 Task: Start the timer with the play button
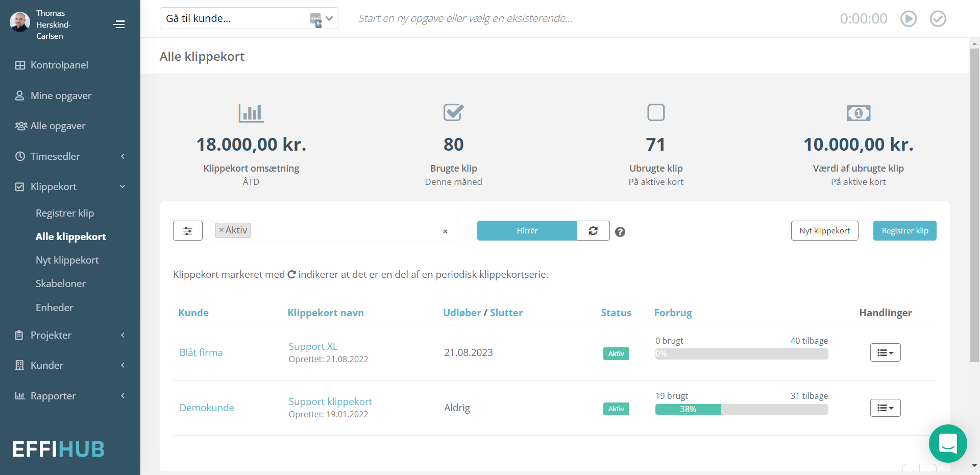tap(909, 19)
